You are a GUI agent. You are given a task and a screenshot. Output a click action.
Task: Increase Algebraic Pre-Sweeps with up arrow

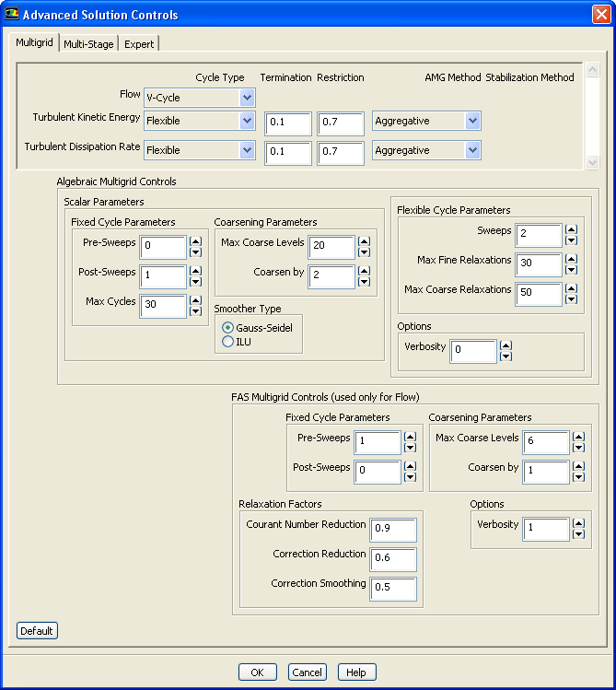(195, 241)
